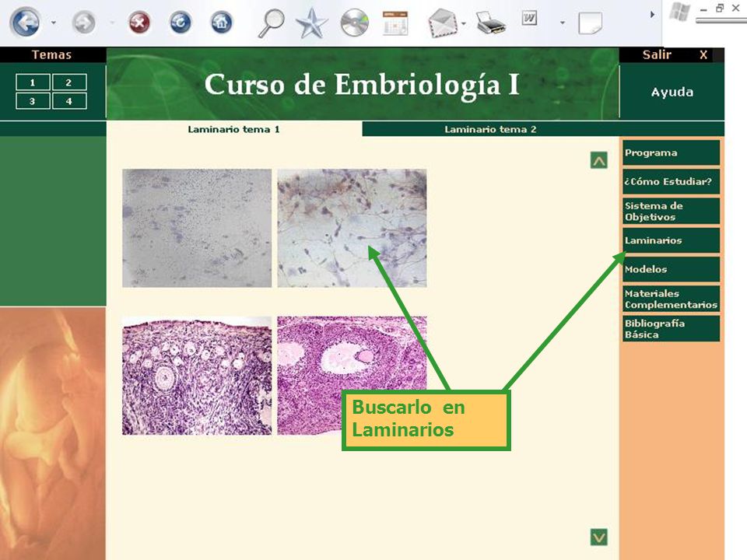Screen dimensions: 747x560
Task: Open History calendar icon
Action: [395, 23]
